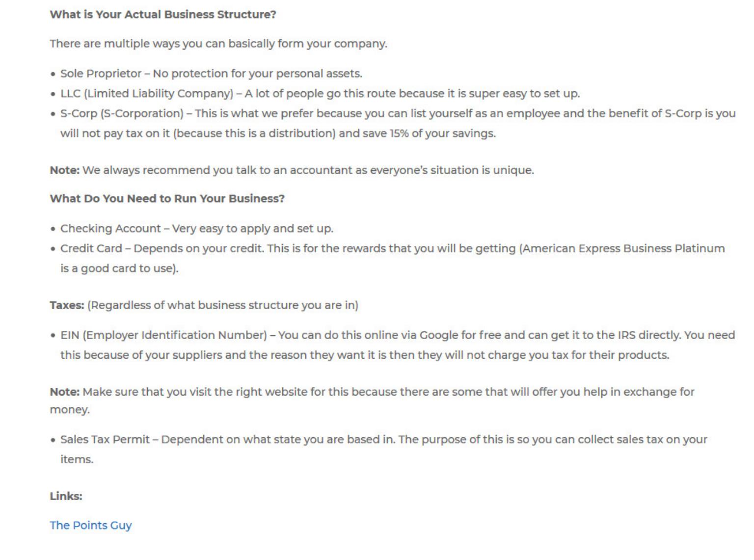Image resolution: width=754 pixels, height=560 pixels.
Task: Click the 'What Do You Need to Run Your Business?' heading
Action: point(167,198)
